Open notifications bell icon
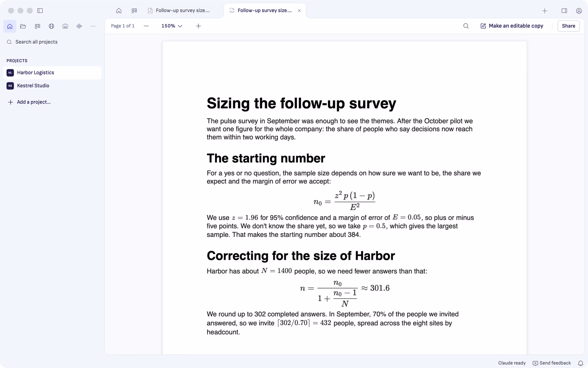 tap(581, 363)
